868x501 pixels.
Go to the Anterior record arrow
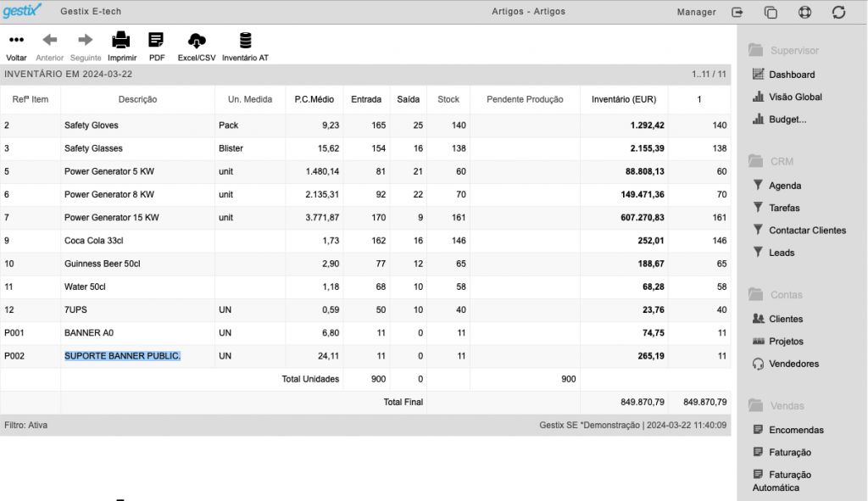pyautogui.click(x=50, y=40)
